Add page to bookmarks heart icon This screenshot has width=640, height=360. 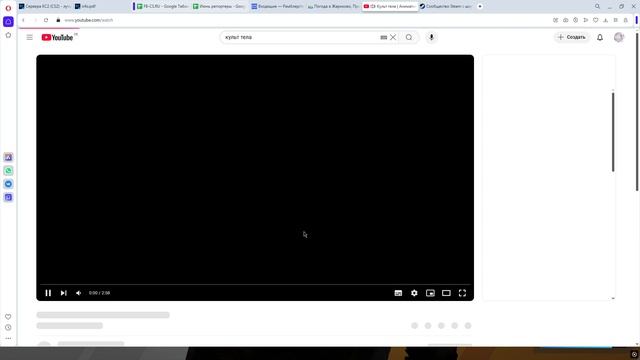tap(596, 20)
